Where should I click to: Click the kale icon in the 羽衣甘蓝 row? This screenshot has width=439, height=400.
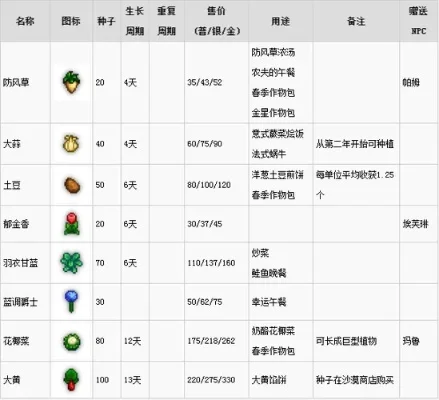[x=71, y=263]
